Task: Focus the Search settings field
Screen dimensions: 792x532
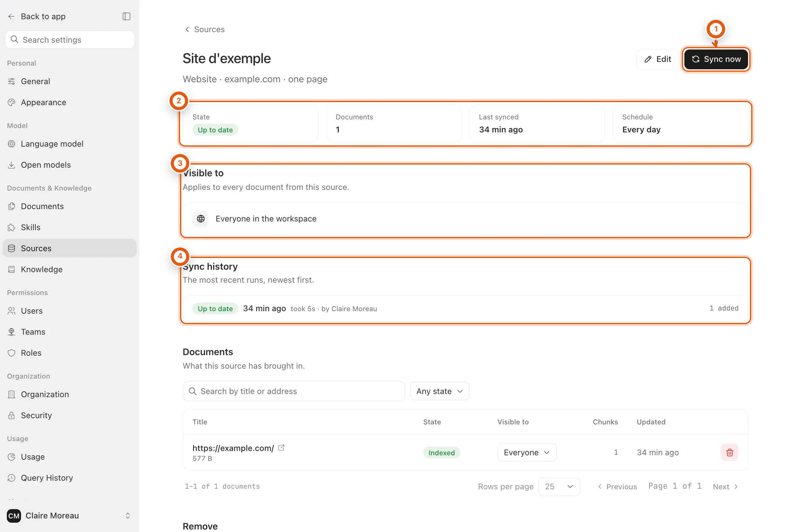Action: point(70,40)
